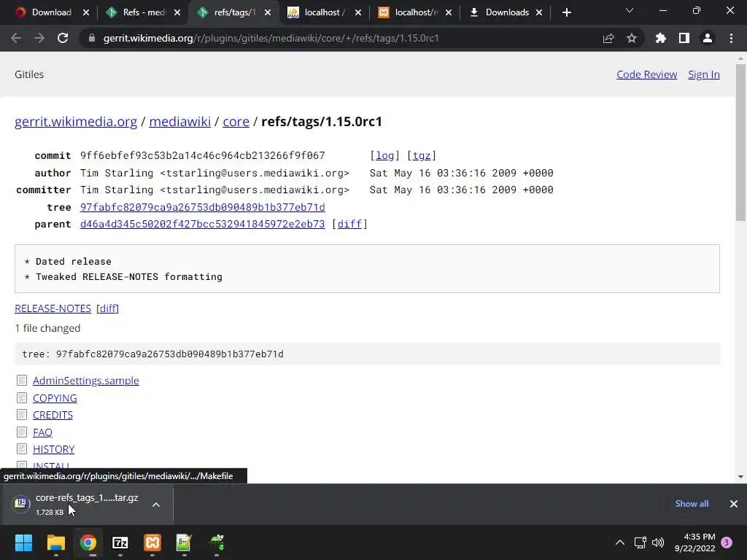
Task: Open the HISTORY file
Action: [53, 449]
